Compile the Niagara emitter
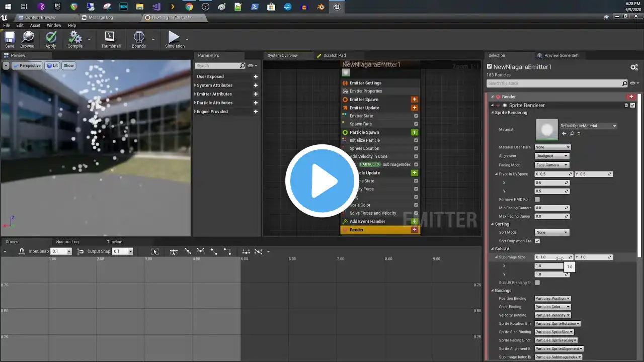 coord(75,38)
